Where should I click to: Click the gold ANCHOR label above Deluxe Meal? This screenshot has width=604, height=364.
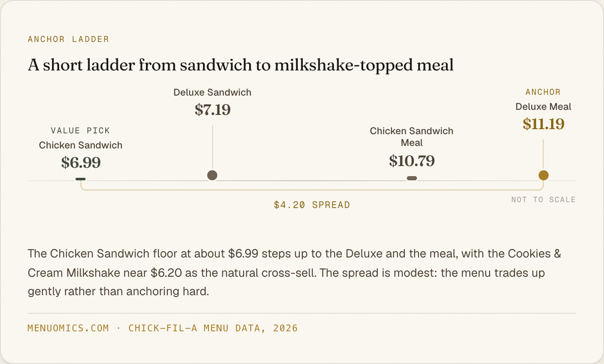(543, 92)
